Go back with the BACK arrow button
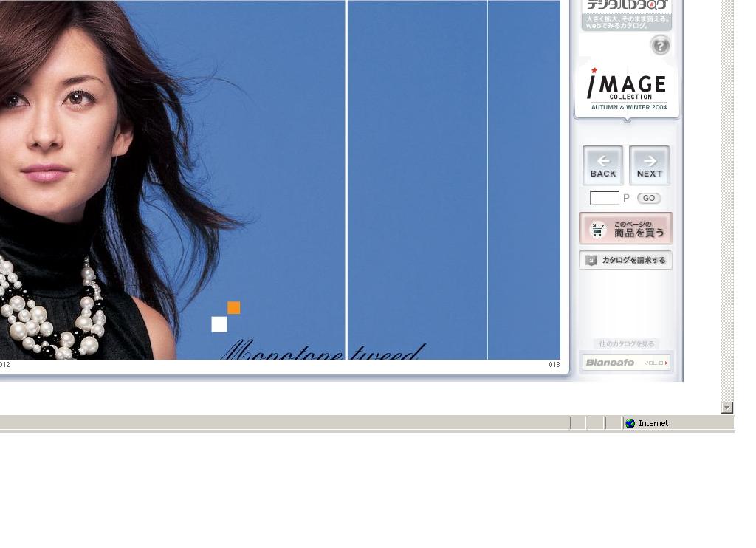756x548 pixels. (602, 165)
